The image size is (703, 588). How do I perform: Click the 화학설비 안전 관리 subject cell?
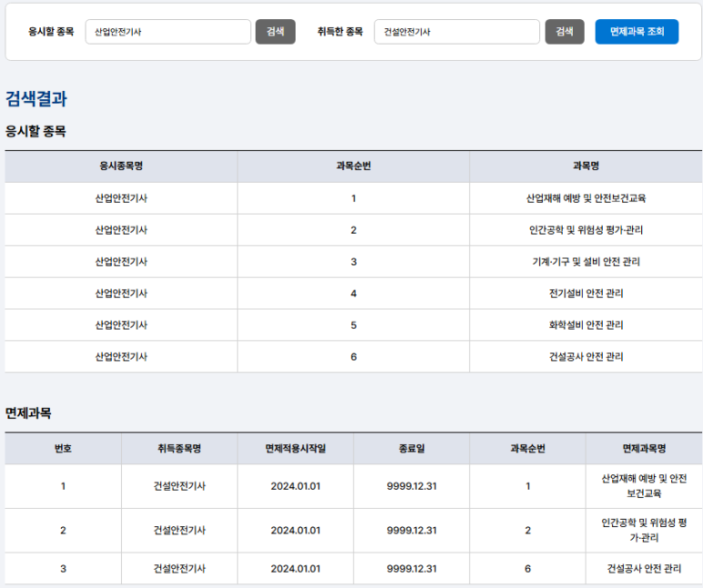coord(586,325)
